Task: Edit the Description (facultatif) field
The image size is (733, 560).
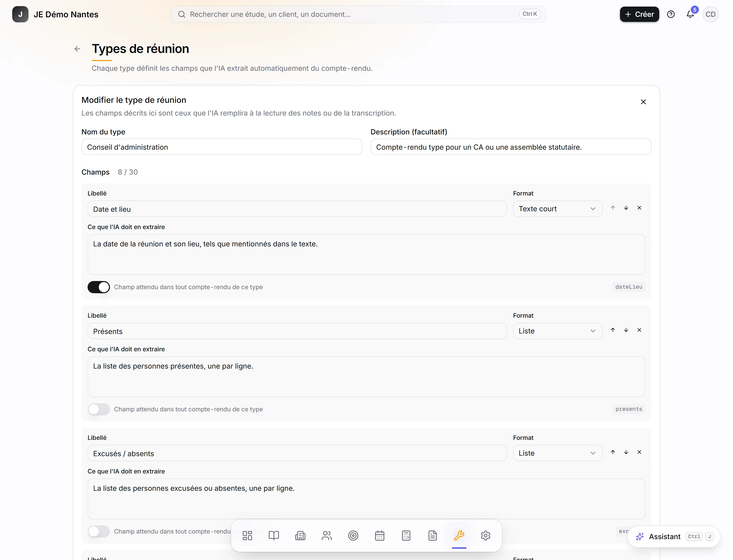Action: pyautogui.click(x=511, y=147)
